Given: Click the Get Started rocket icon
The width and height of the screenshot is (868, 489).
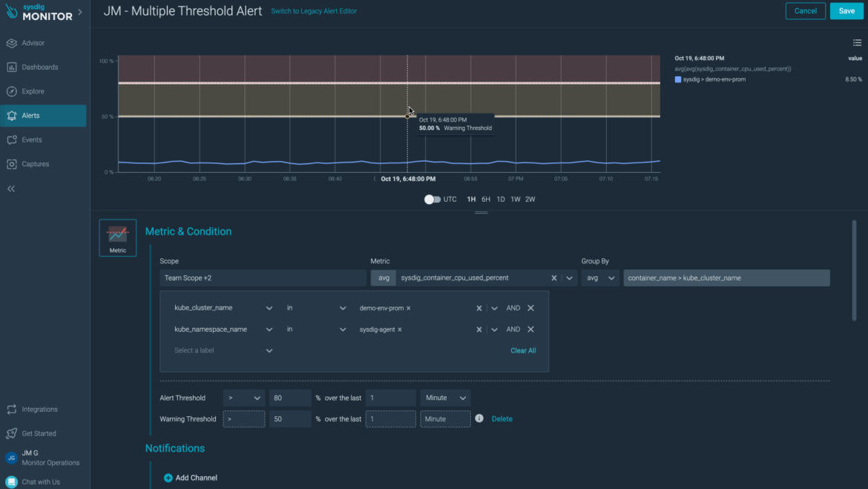Looking at the screenshot, I should tap(12, 433).
